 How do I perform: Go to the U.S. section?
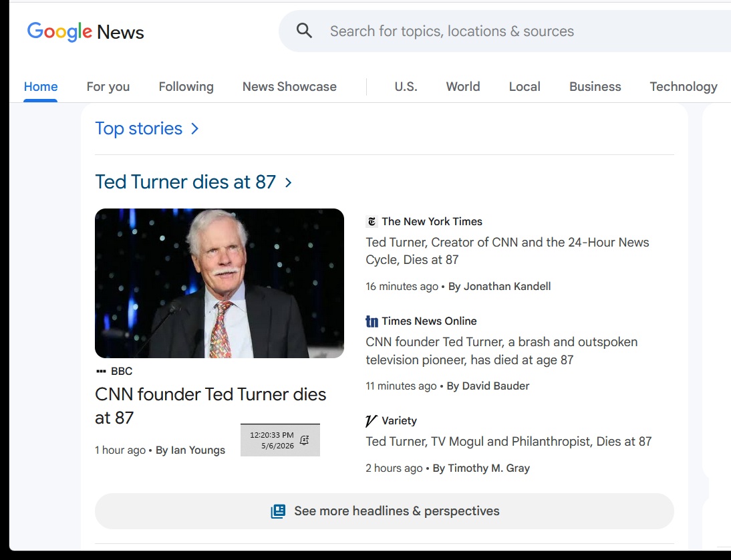(406, 87)
